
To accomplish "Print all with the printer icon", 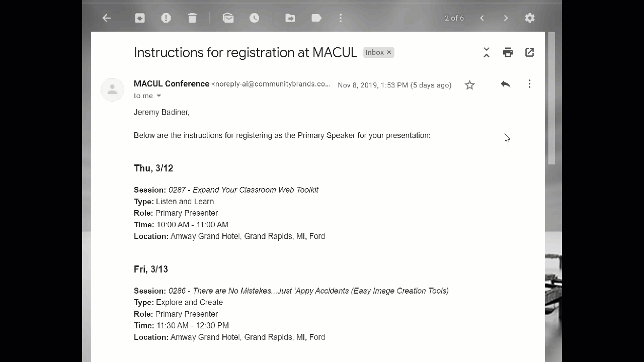I will point(508,52).
